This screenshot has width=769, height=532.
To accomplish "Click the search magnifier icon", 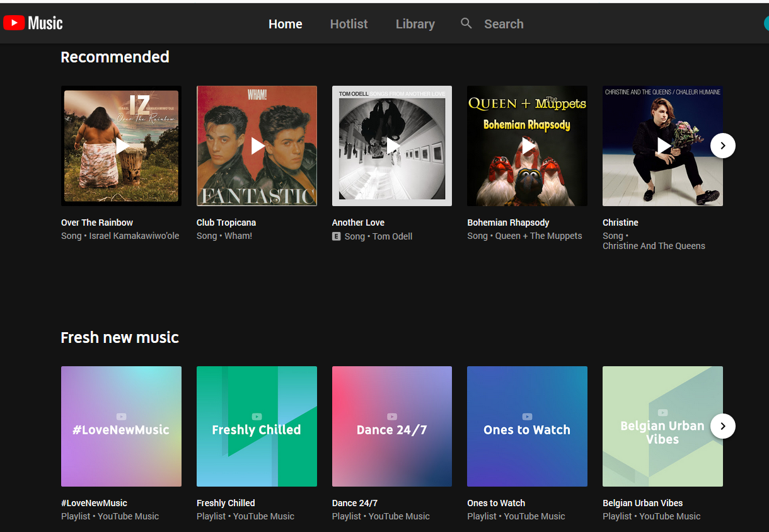I will 466,23.
